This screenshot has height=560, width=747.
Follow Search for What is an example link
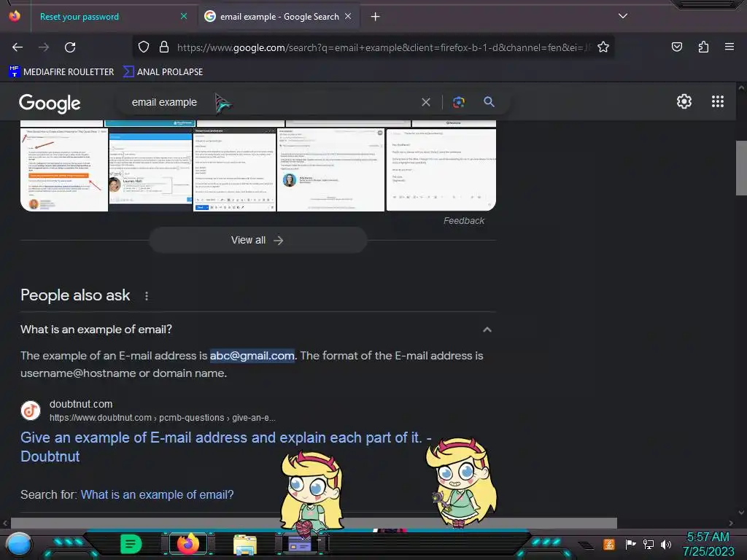[x=158, y=495]
